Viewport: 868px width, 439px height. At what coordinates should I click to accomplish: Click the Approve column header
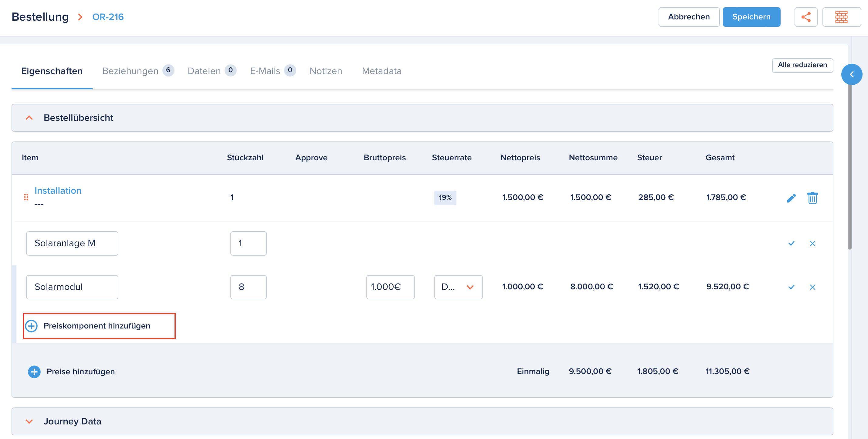pyautogui.click(x=311, y=158)
